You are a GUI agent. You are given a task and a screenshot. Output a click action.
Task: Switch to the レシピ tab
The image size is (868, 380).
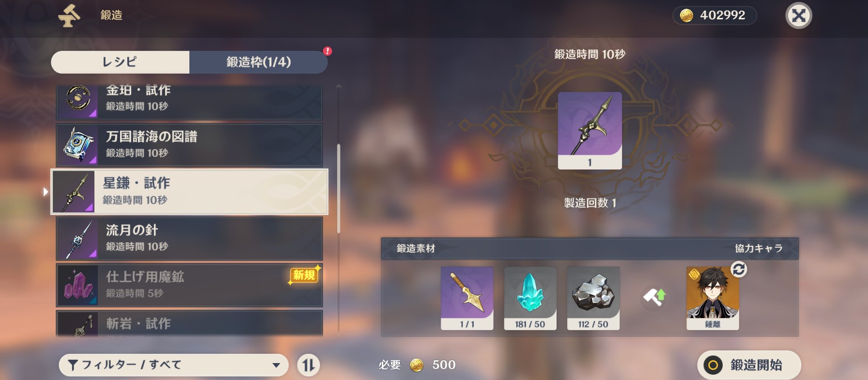(120, 62)
